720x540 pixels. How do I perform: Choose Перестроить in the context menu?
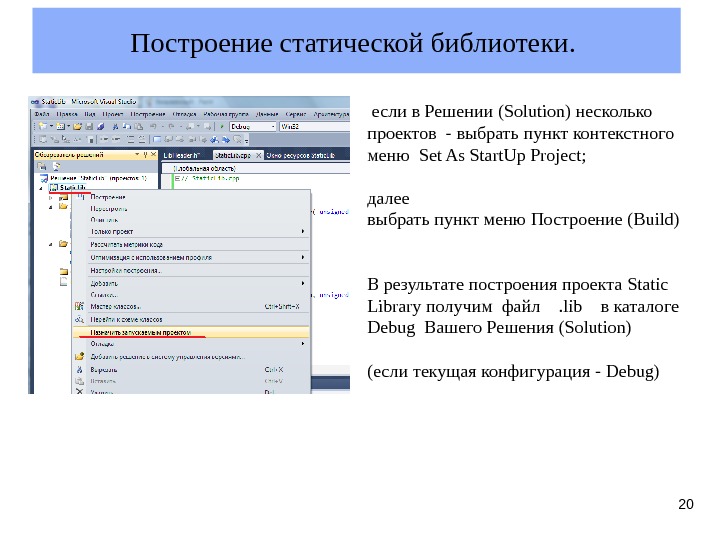[191, 208]
